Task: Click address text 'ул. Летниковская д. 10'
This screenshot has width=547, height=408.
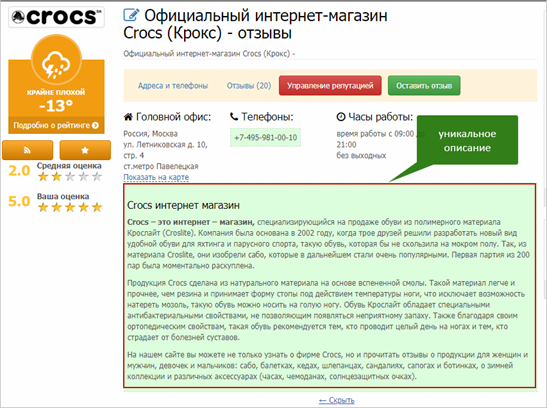Action: (x=165, y=144)
